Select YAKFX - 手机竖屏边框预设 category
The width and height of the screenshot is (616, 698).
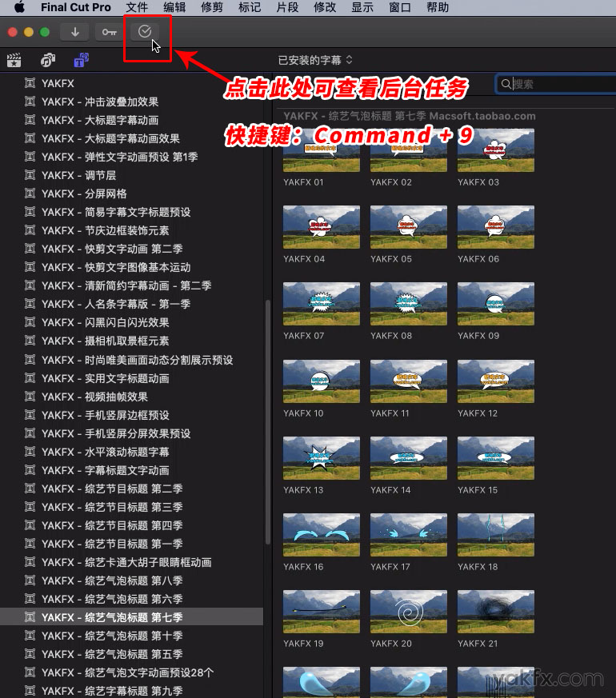pyautogui.click(x=131, y=415)
